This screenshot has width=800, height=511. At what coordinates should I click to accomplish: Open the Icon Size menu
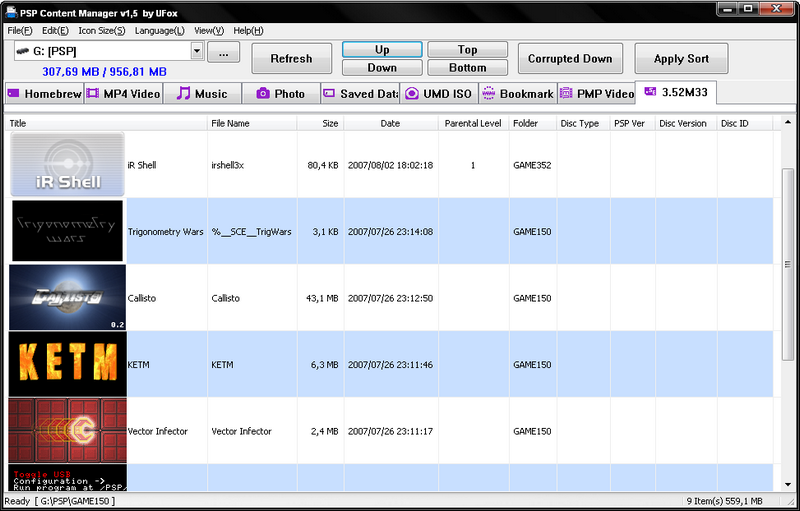(x=102, y=31)
